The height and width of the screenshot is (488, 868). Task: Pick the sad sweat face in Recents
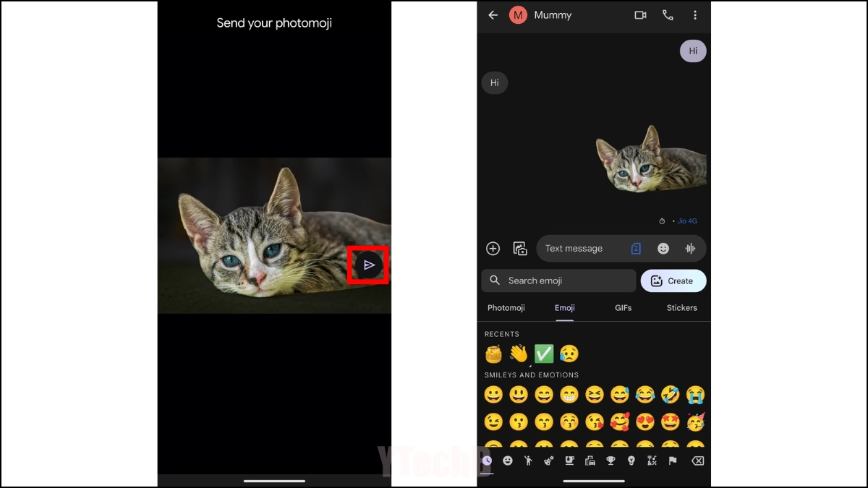569,354
